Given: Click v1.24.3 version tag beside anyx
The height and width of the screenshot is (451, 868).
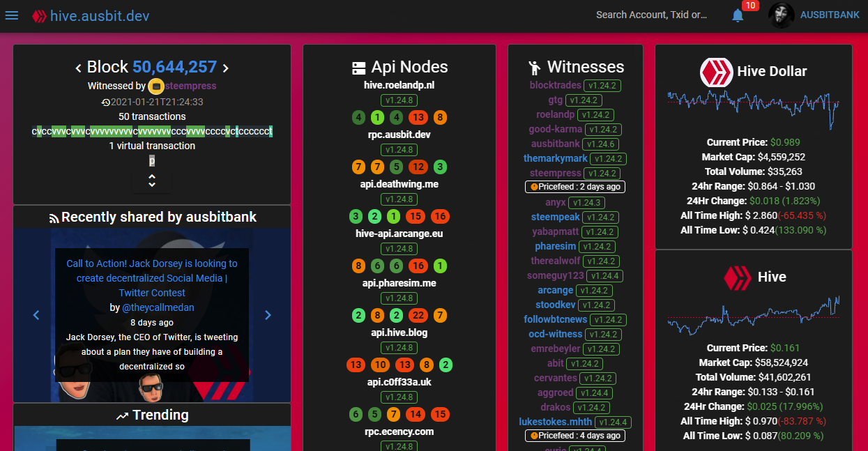Looking at the screenshot, I should pyautogui.click(x=586, y=203).
